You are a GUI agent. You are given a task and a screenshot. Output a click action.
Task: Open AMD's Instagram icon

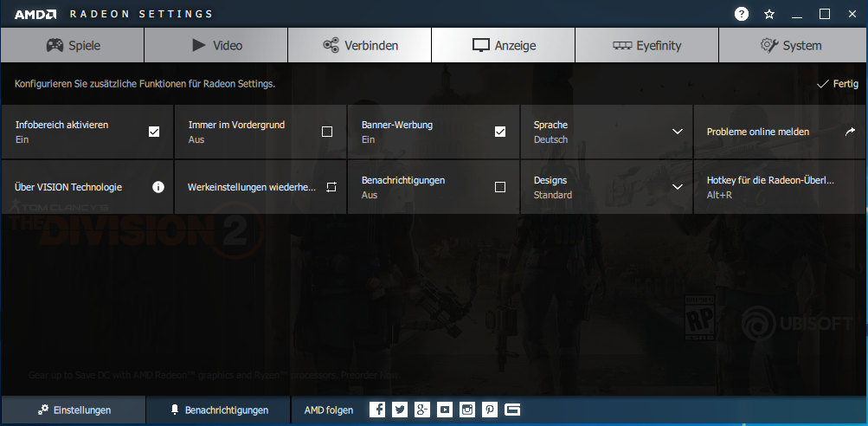click(x=467, y=410)
